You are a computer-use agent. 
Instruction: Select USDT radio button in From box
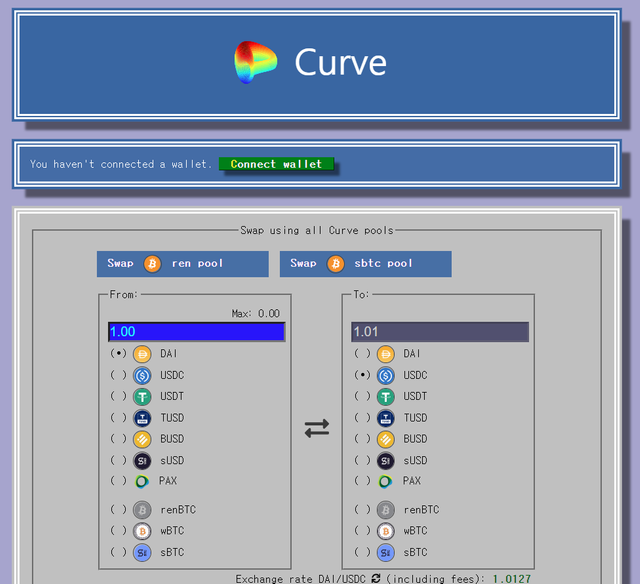(x=118, y=396)
